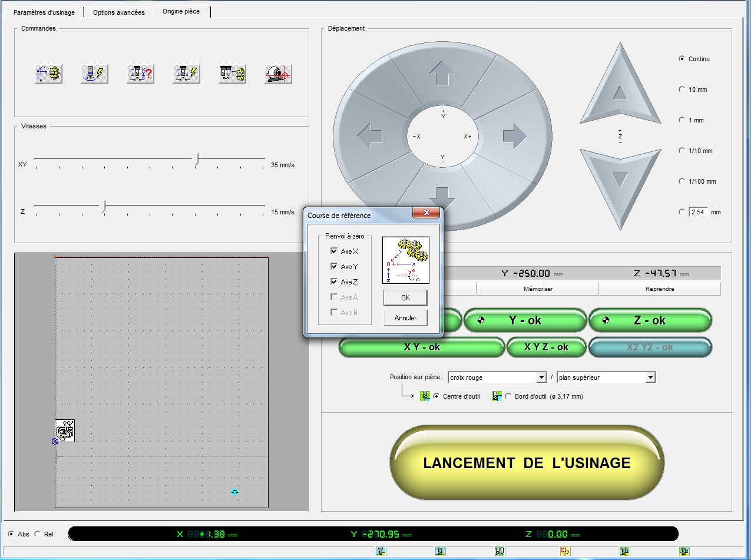The image size is (754, 560).
Task: Click the tool change with gear command icon
Action: 232,74
